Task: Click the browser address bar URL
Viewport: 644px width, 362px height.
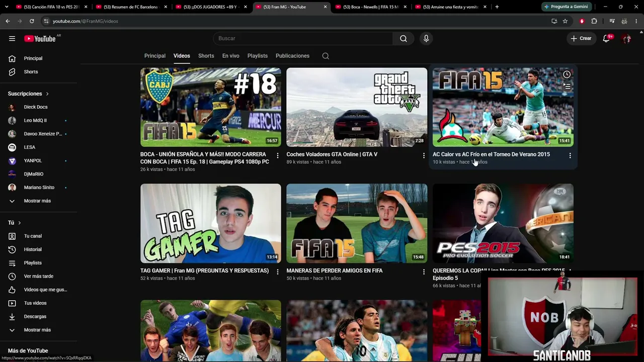Action: (85, 21)
